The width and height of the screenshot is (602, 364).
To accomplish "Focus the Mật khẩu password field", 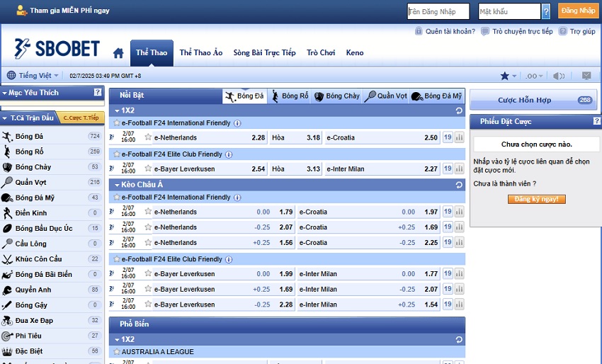I will (x=509, y=11).
